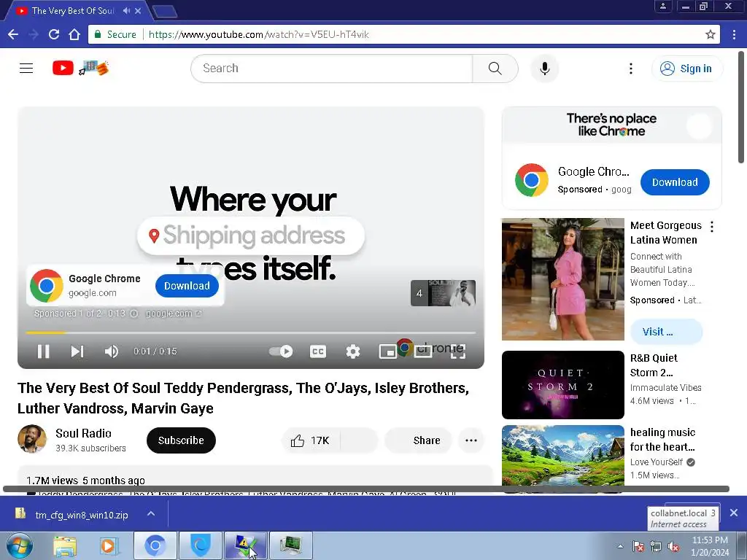Click Sign in button
747x560 pixels.
[x=686, y=69]
